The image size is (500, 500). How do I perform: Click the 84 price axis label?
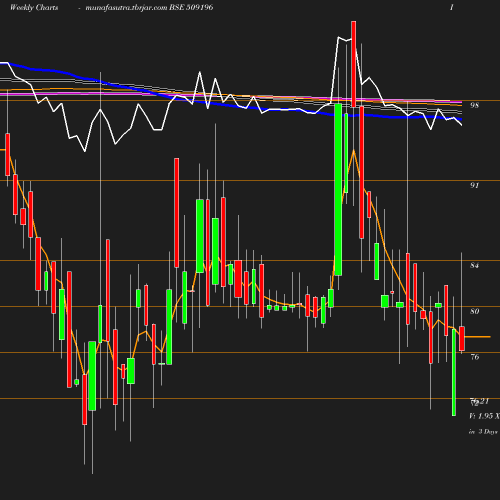coord(474,265)
